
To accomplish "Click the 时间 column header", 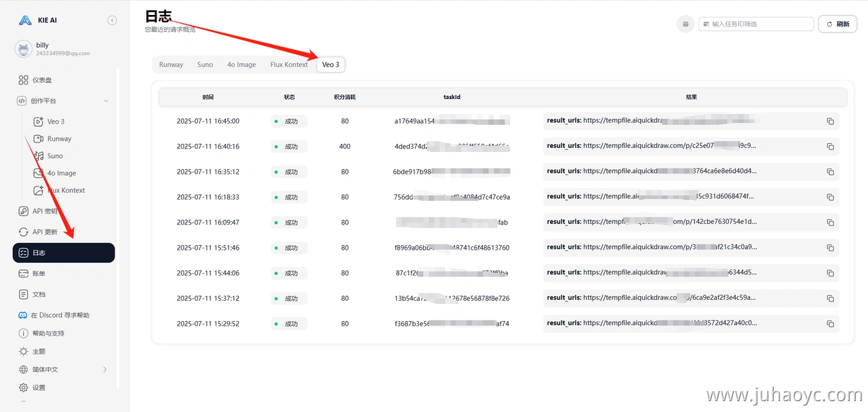I will (208, 97).
